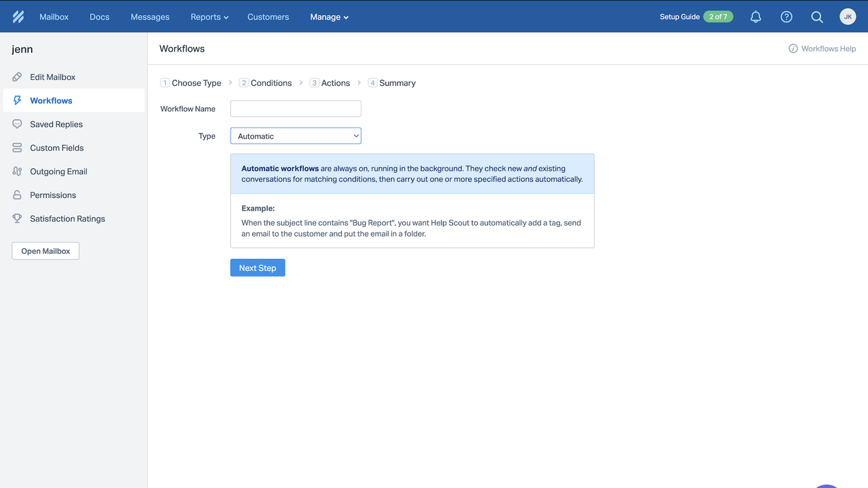Click the Help Scout logo icon
Viewport: 868px width, 488px height.
(x=18, y=17)
